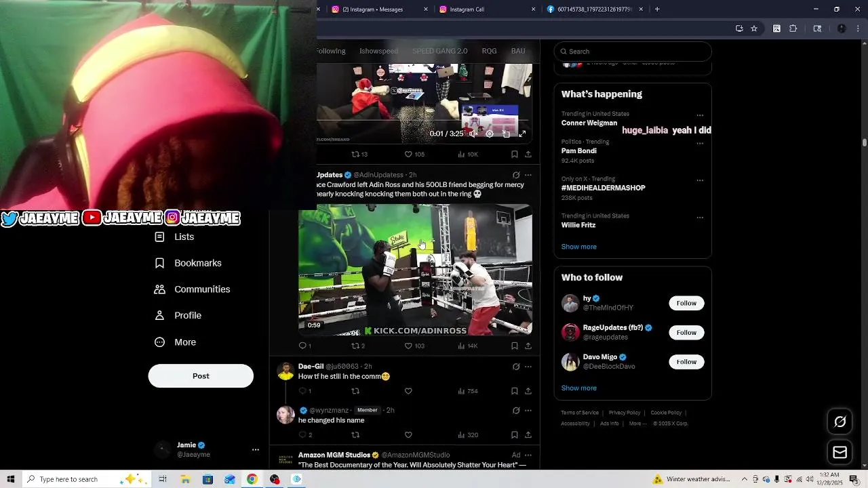This screenshot has width=868, height=488.
Task: Select the RQG timeline tab
Action: tap(489, 52)
